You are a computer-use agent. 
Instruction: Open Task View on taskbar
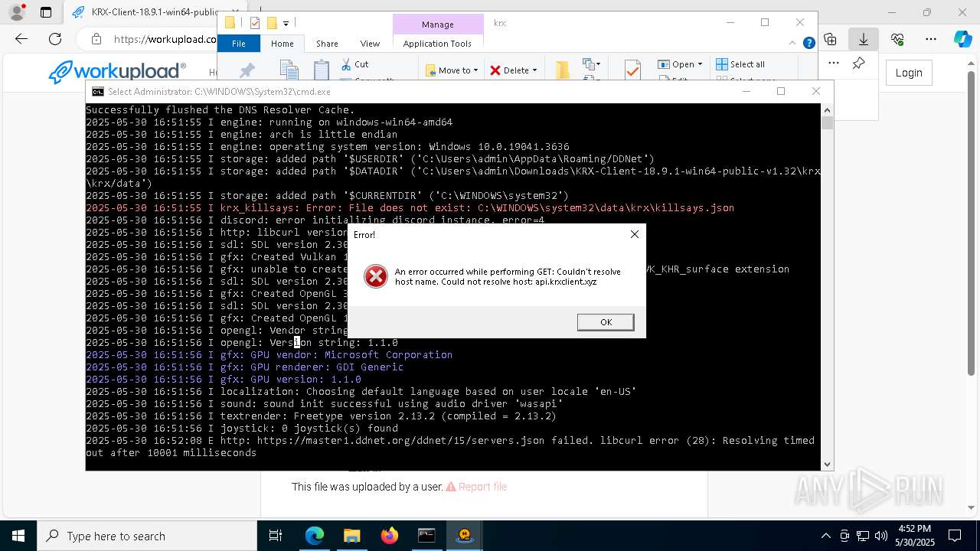pyautogui.click(x=276, y=536)
